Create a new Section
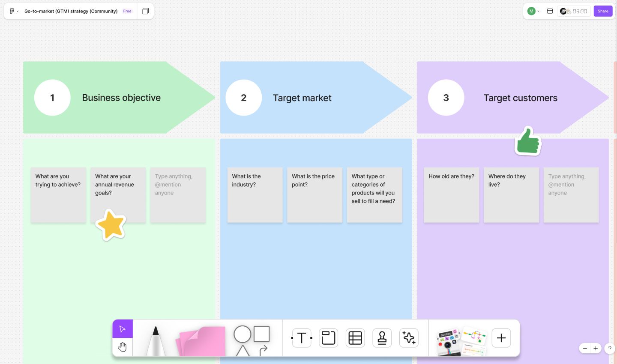617x364 pixels. 328,338
